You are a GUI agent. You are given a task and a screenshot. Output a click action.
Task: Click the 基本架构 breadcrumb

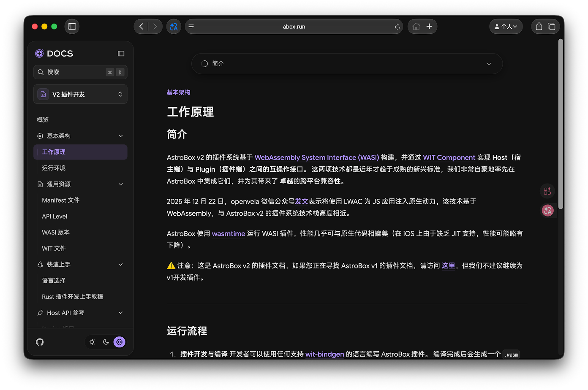(179, 92)
